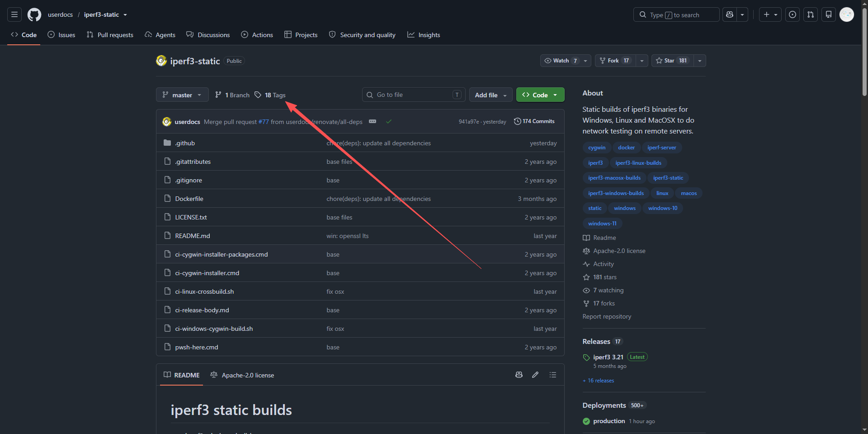868x434 pixels.
Task: Click the Type / to search box
Action: click(x=676, y=14)
